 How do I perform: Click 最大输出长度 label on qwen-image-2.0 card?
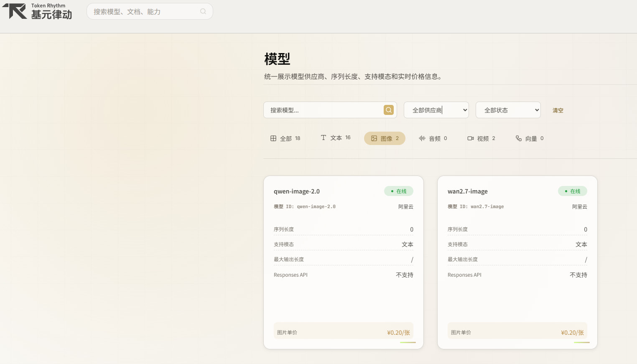(x=289, y=260)
